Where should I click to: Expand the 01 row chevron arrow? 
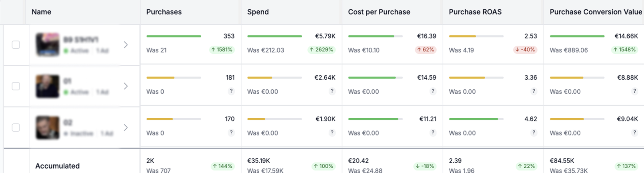click(x=126, y=86)
